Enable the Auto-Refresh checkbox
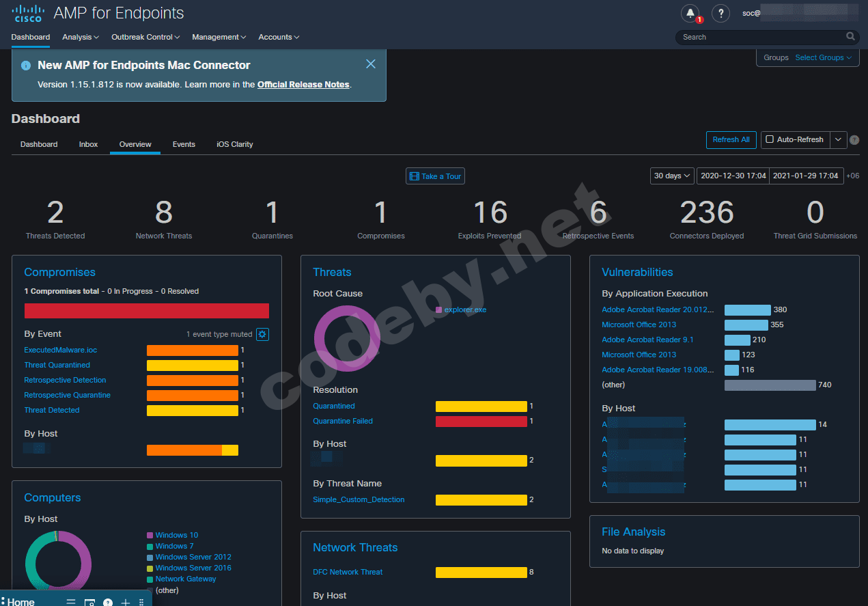Screen dimensions: 868x606 [x=770, y=139]
